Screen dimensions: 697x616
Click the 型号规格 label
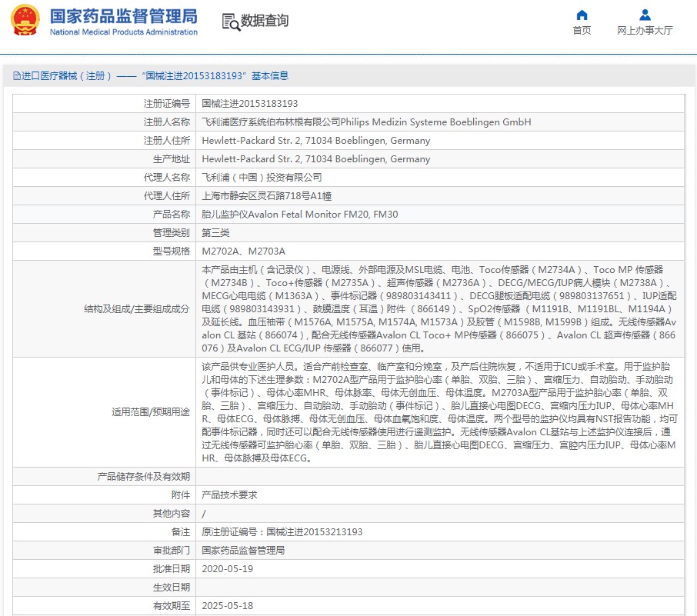pyautogui.click(x=171, y=251)
